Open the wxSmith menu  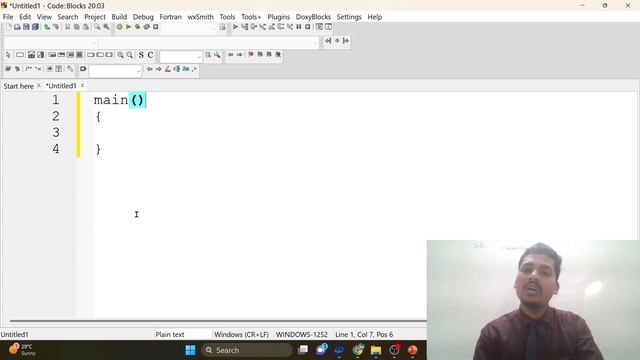click(x=200, y=17)
